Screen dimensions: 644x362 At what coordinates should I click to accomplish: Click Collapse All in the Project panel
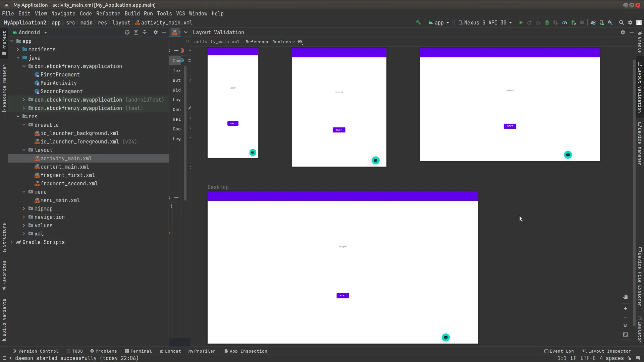(145, 32)
